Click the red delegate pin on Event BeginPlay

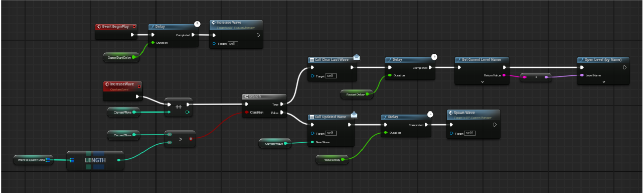(134, 26)
